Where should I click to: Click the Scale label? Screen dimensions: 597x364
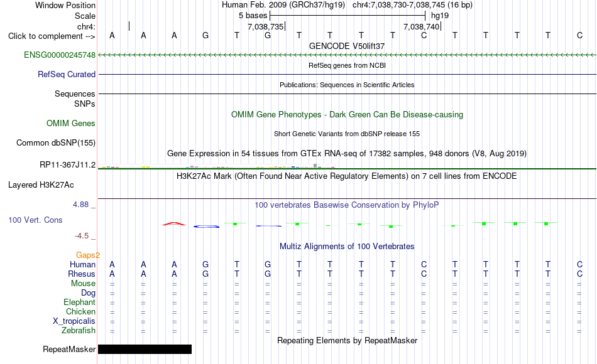pos(85,16)
